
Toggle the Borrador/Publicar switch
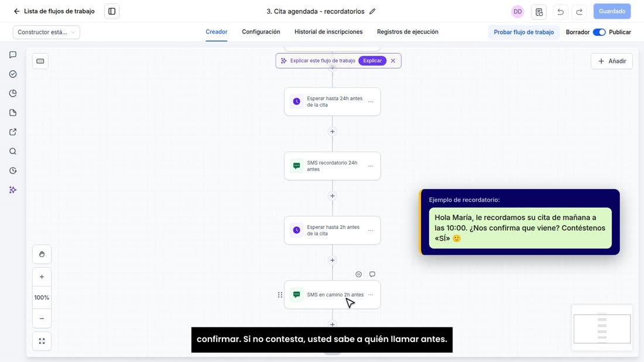(x=600, y=32)
